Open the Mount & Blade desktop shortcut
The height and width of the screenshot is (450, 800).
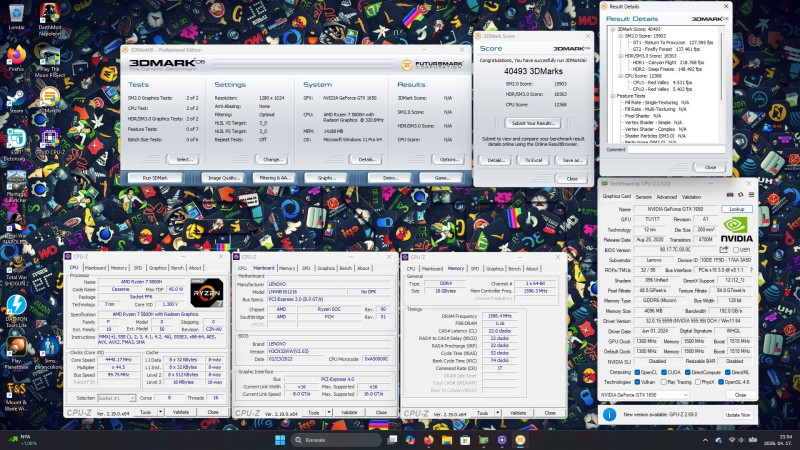pyautogui.click(x=16, y=396)
